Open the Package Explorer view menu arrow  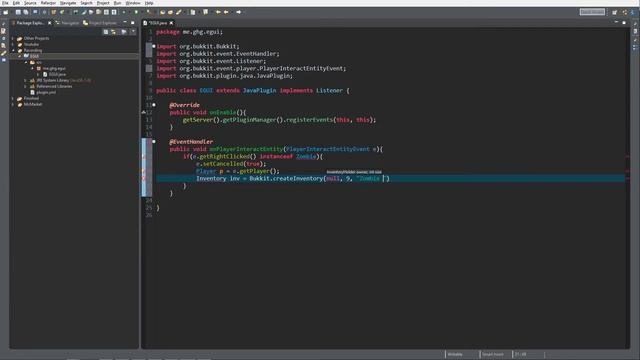133,32
